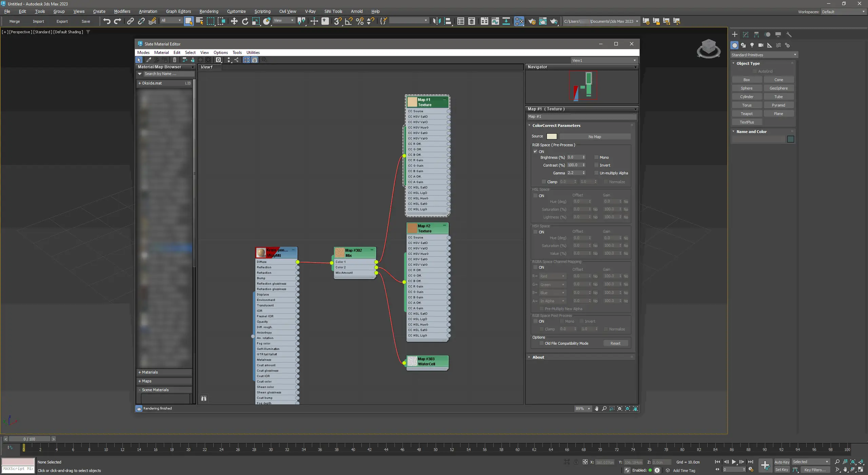Expand the About rollout
Viewport: 868px width, 475px height.
coord(538,357)
